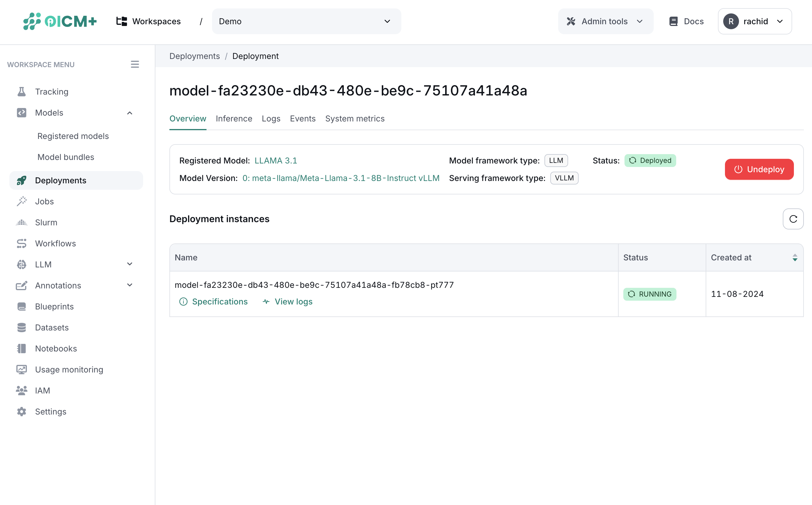Open the LLAMA 3.1 registered model link

point(275,161)
